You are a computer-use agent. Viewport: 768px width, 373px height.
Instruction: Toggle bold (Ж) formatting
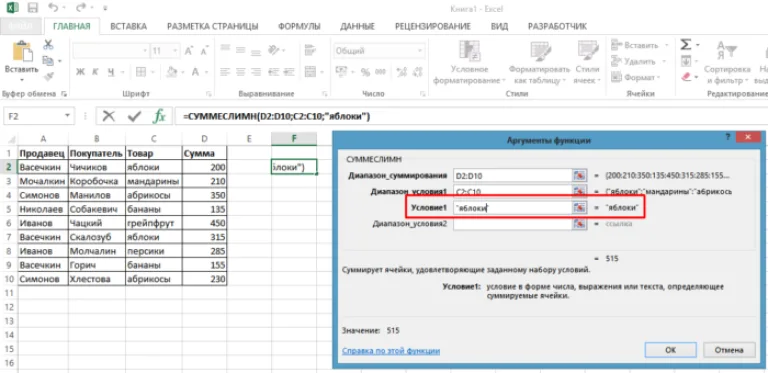(81, 72)
